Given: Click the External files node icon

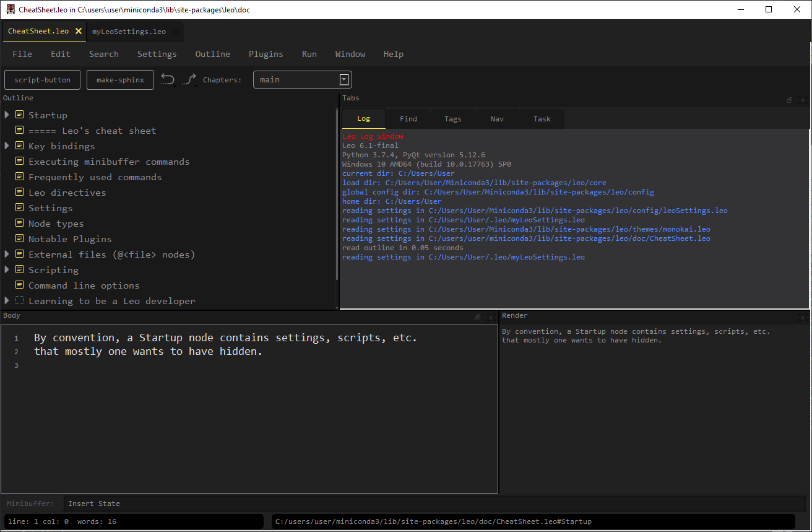Looking at the screenshot, I should [x=19, y=255].
